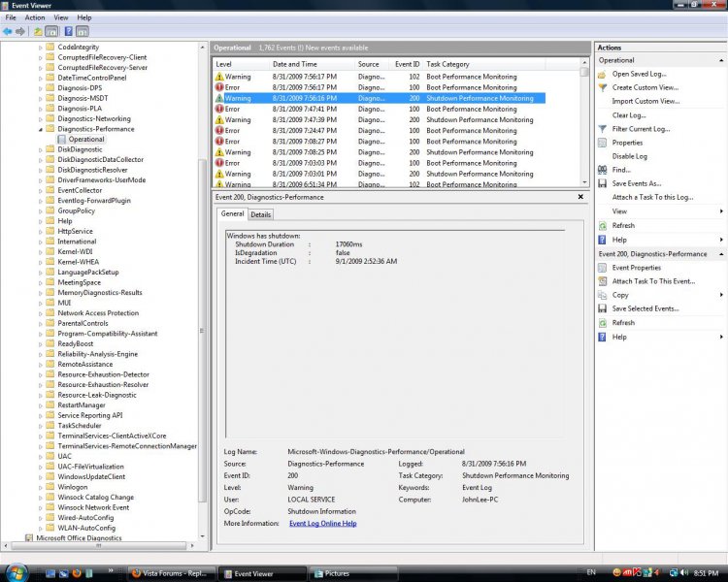Click Copy icon in Actions pane
728x582 pixels.
tap(602, 295)
